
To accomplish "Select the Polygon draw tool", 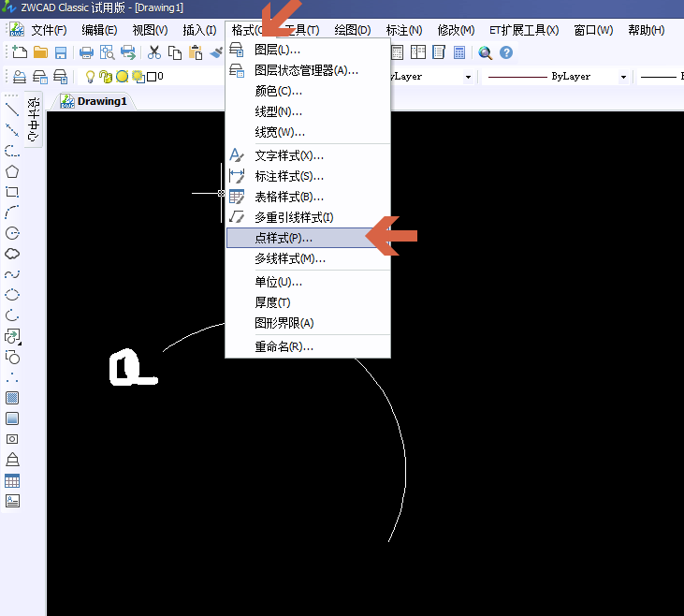I will pyautogui.click(x=12, y=171).
